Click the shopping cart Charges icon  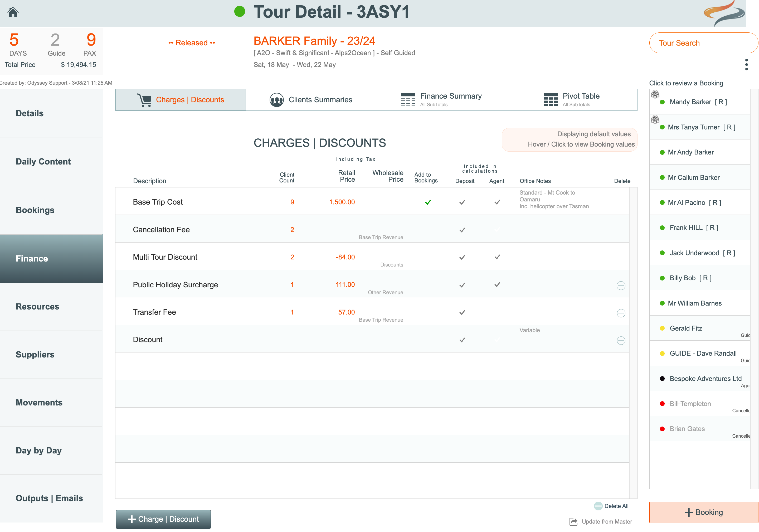[144, 100]
